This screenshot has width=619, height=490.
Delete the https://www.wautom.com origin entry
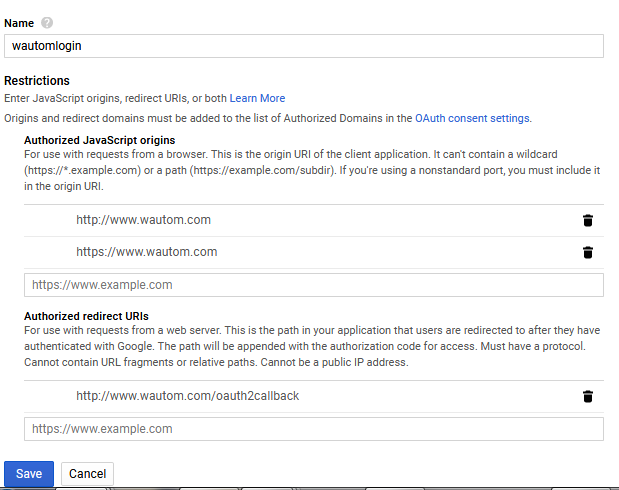[588, 252]
